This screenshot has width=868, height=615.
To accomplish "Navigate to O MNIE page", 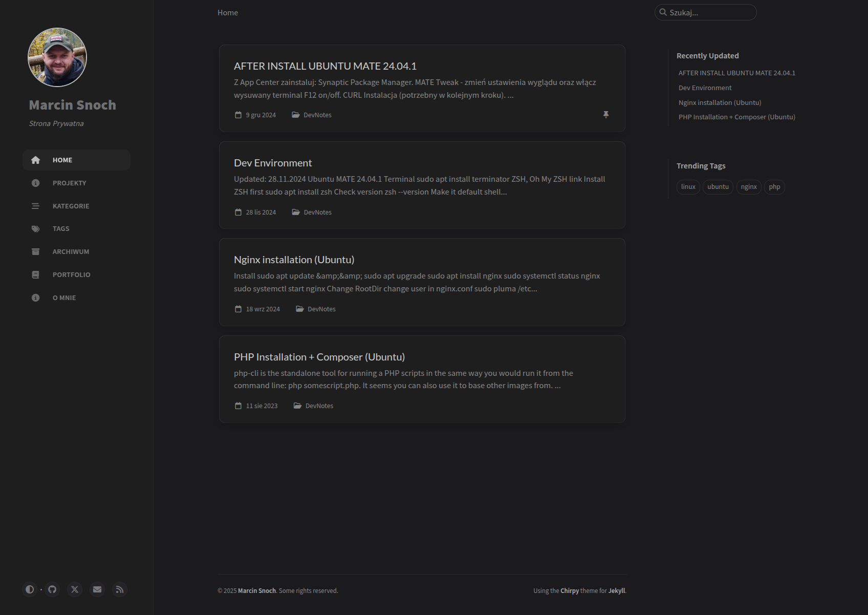I will point(64,298).
